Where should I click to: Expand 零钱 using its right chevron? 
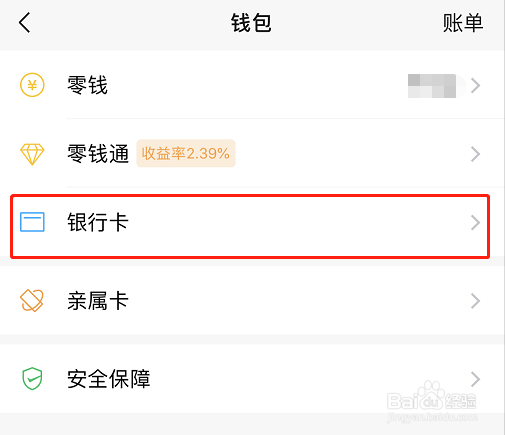point(476,86)
